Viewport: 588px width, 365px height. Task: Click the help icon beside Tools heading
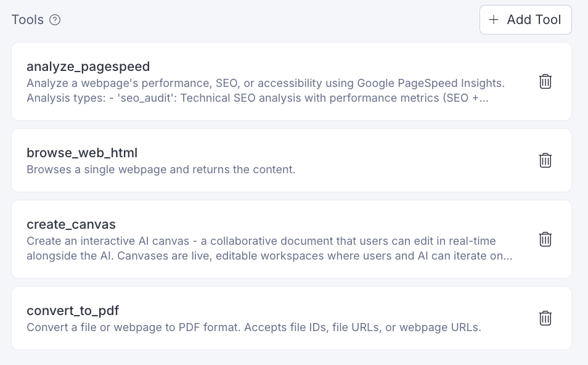click(55, 20)
